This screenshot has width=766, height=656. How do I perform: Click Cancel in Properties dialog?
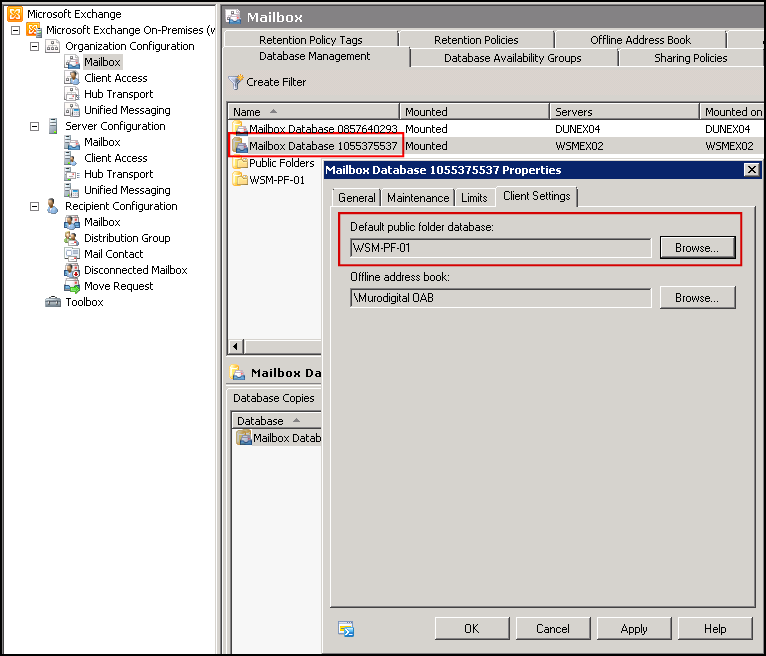553,629
